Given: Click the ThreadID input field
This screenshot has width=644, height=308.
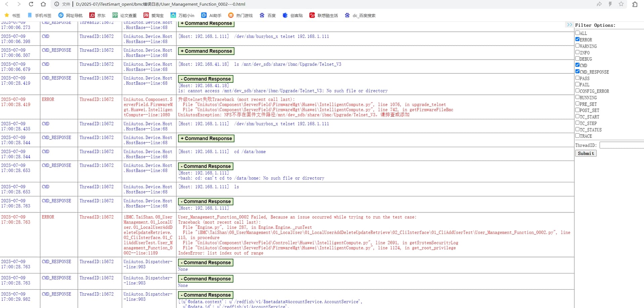Looking at the screenshot, I should [x=622, y=145].
